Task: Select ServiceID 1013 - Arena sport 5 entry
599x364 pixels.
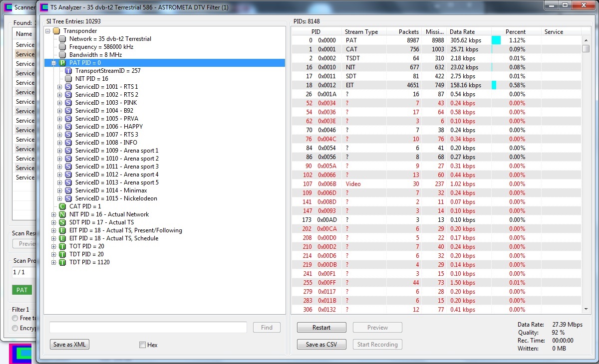Action: click(117, 182)
